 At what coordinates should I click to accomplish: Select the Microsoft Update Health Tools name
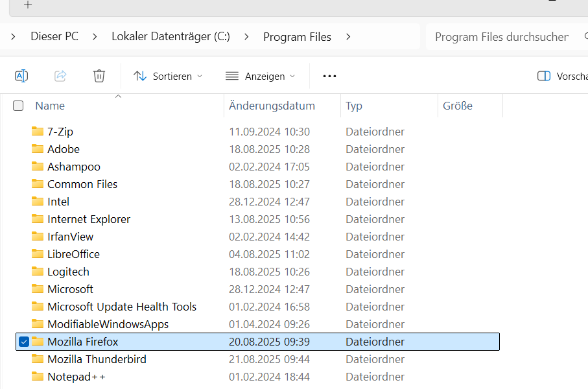122,307
